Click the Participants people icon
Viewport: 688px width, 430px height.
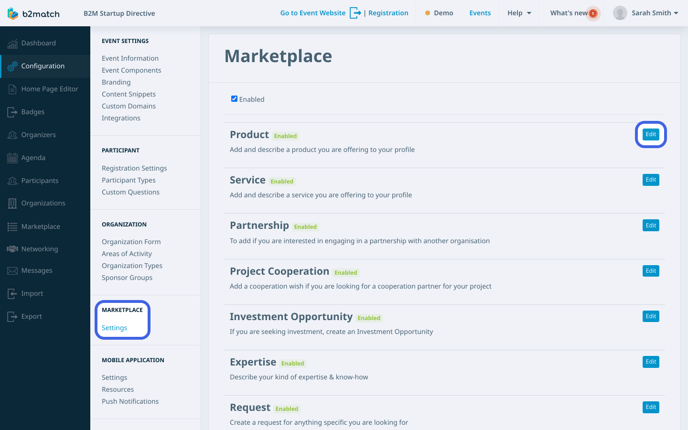(12, 181)
